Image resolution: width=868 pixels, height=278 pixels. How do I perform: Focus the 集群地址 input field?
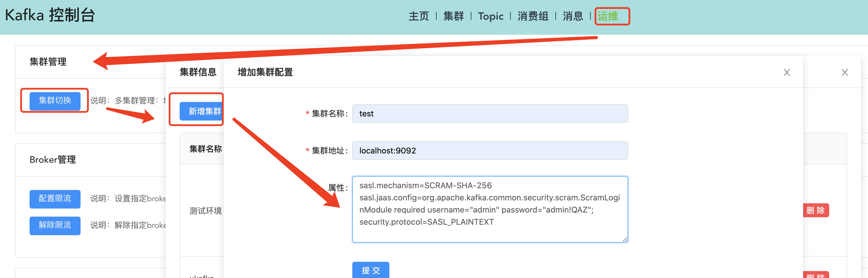(490, 151)
